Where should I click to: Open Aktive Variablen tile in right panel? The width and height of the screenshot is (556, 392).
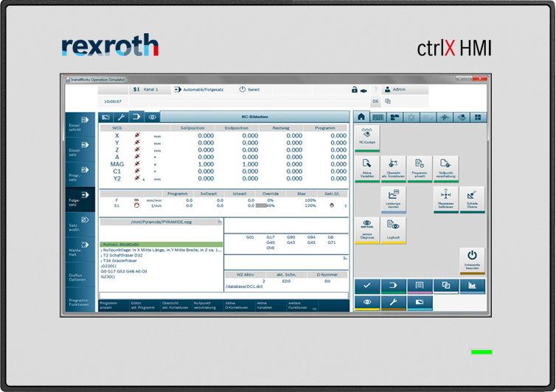point(367,168)
